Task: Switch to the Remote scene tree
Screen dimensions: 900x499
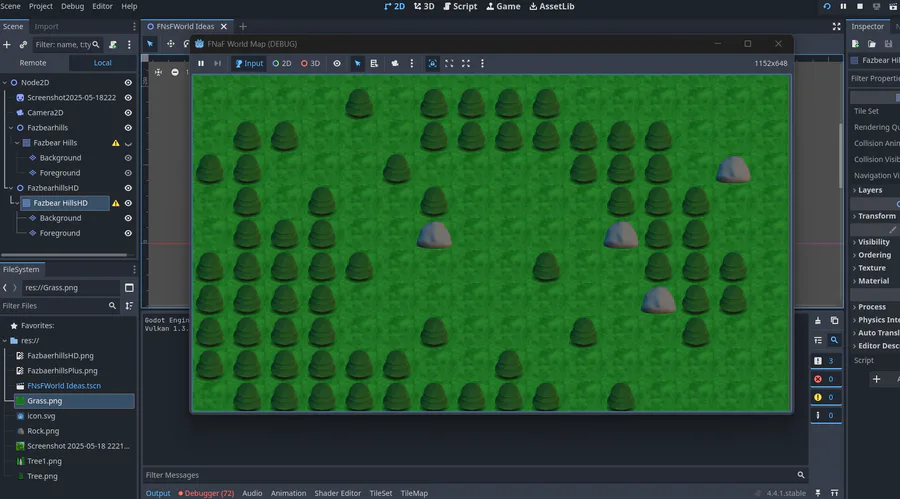Action: tap(33, 63)
